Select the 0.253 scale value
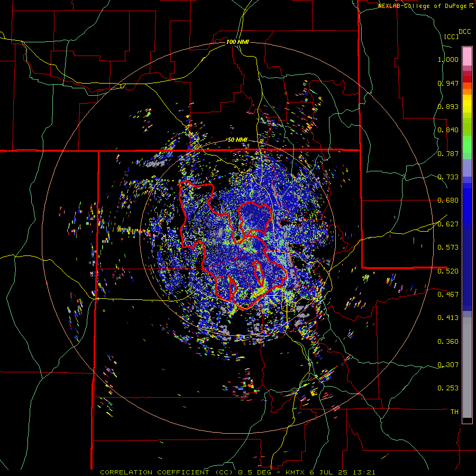 click(448, 388)
